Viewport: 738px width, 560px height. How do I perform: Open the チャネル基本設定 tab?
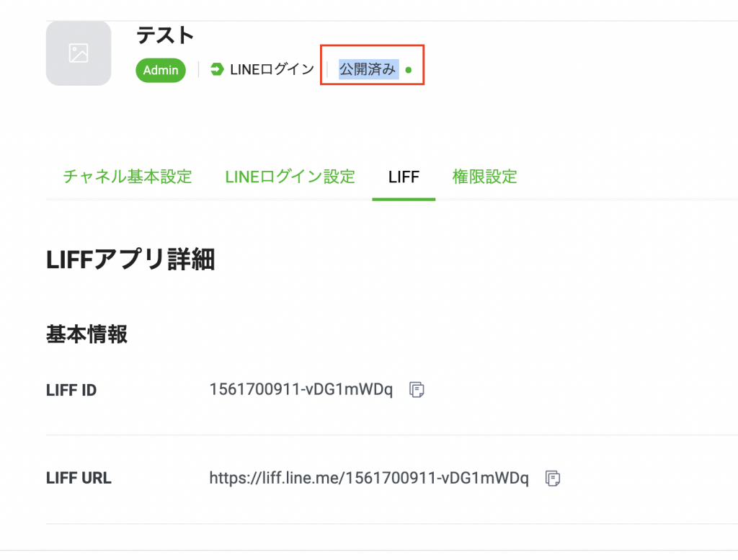[128, 177]
